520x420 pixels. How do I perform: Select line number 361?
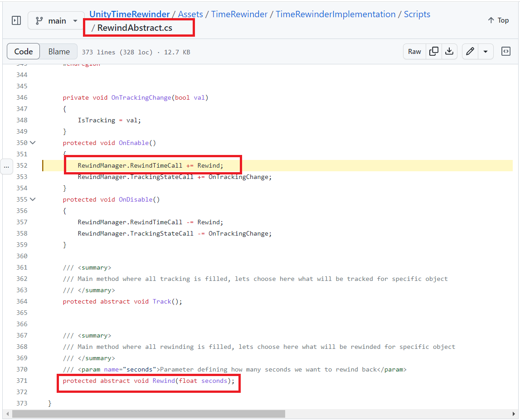(x=22, y=267)
